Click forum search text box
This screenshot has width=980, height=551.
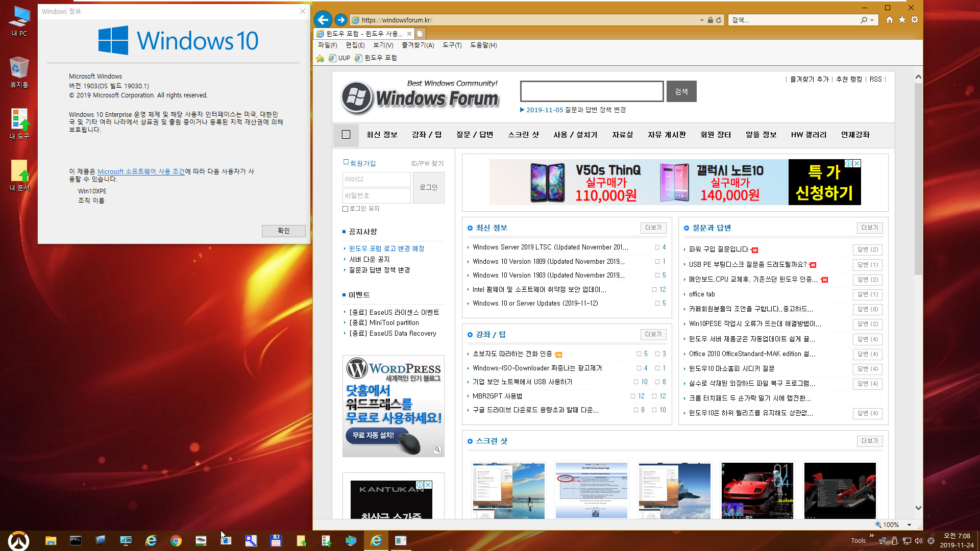click(x=592, y=91)
